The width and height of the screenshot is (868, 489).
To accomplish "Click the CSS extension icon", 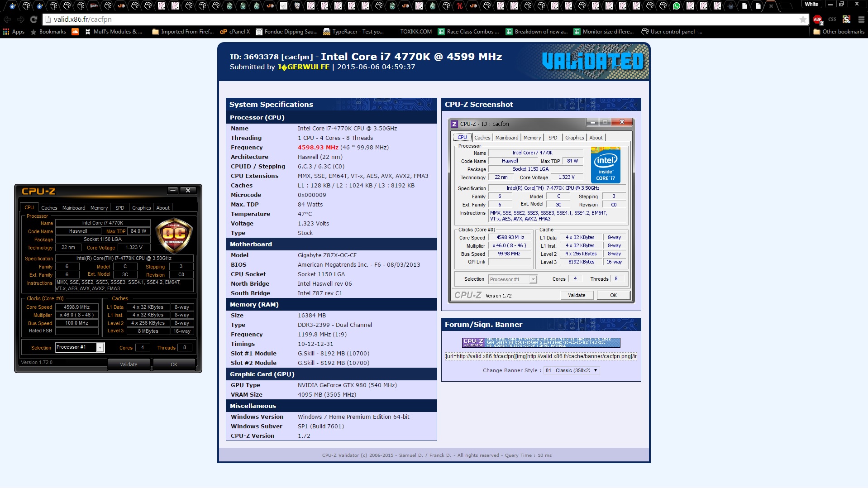I will [832, 19].
